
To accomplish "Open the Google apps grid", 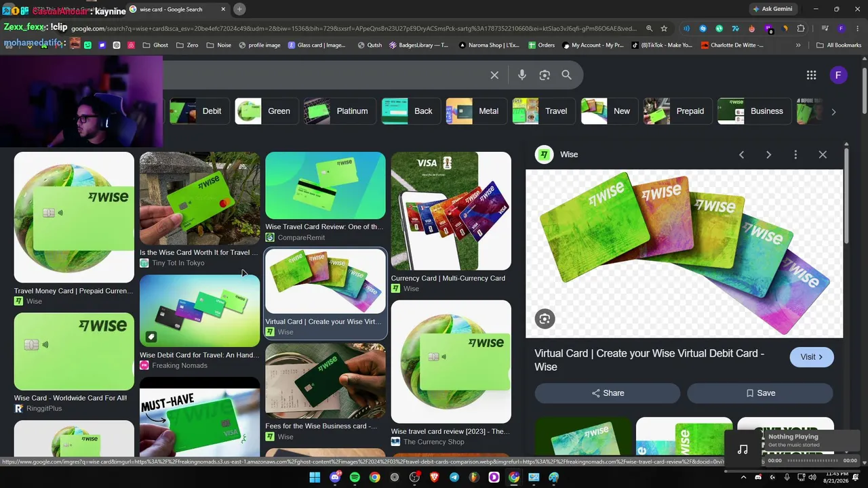I will pos(811,75).
